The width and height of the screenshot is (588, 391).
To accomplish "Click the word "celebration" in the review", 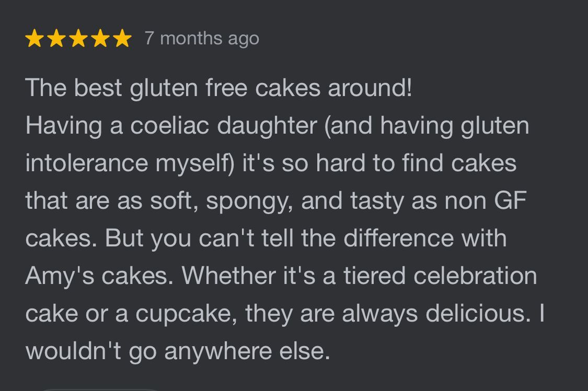I will coord(475,276).
